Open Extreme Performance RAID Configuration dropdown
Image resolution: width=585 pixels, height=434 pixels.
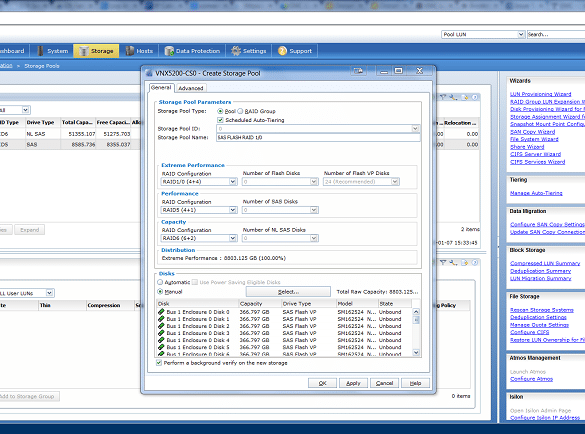click(232, 182)
